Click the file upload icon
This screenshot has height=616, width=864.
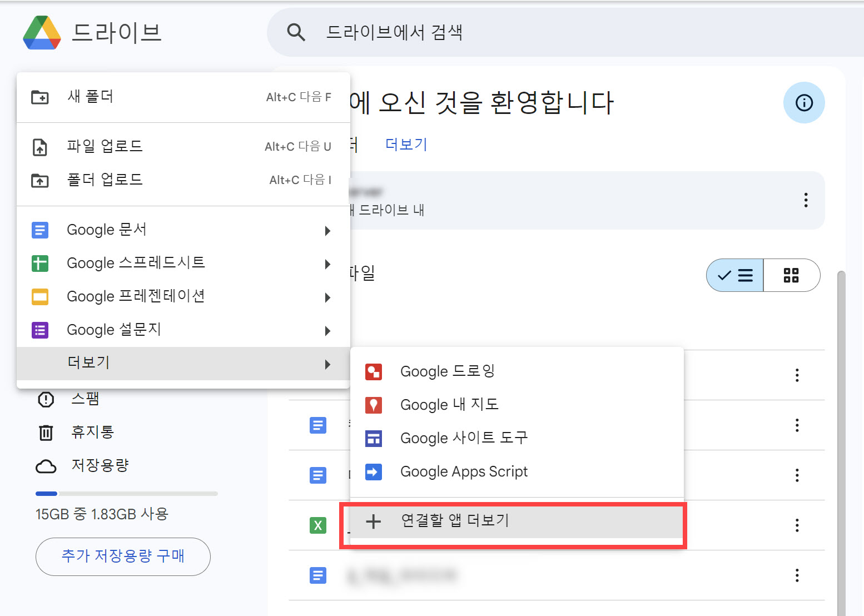pyautogui.click(x=40, y=147)
